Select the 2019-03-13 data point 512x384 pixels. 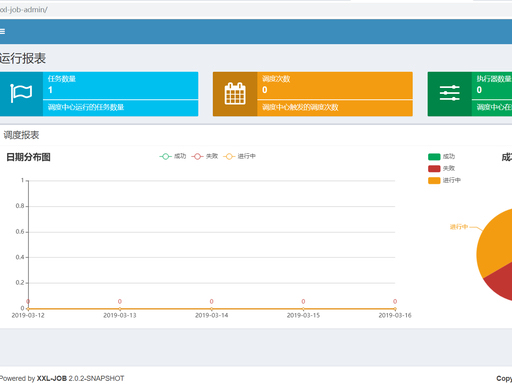tap(120, 309)
